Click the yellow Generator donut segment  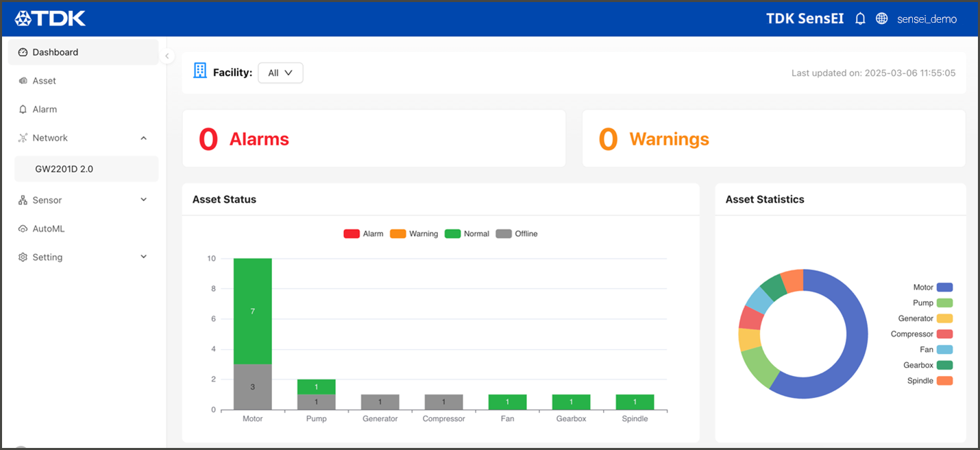tap(749, 340)
